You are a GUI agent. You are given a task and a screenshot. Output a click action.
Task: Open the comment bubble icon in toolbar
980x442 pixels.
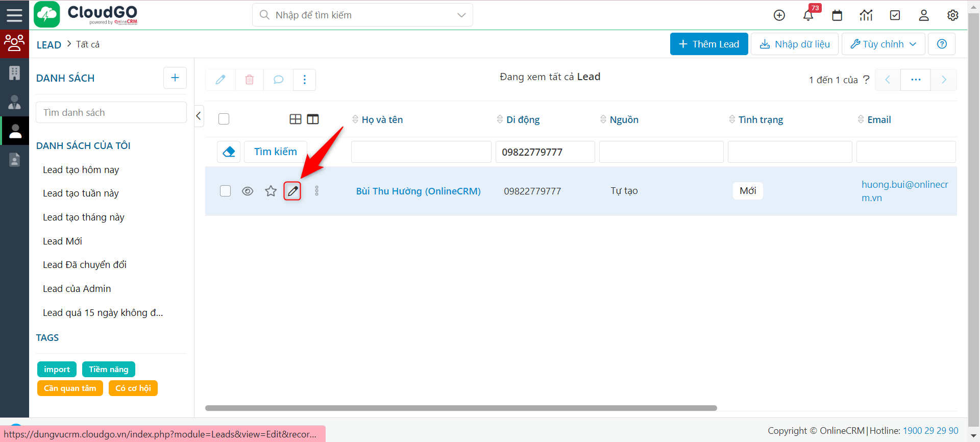click(278, 80)
